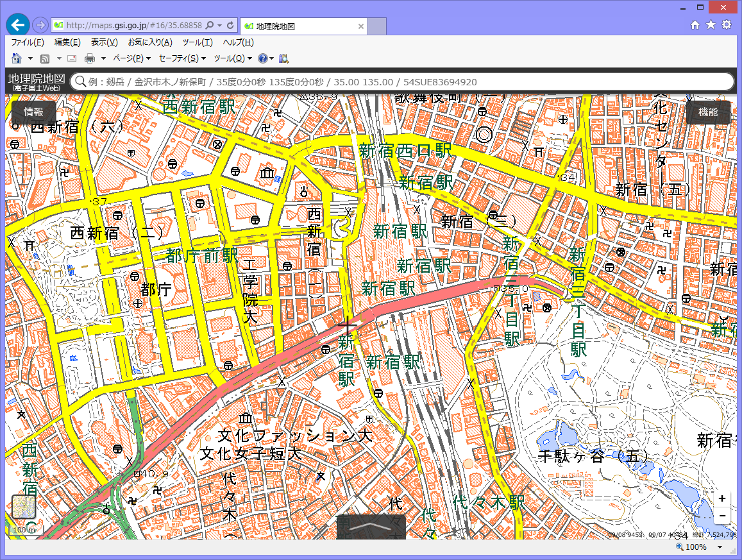Click the blue help question mark icon
This screenshot has height=560, width=742.
coord(262,58)
